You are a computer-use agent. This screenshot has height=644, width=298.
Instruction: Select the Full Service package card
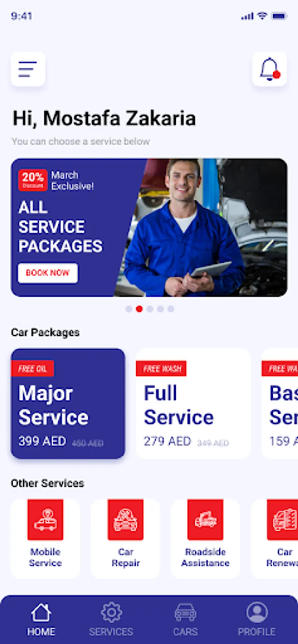point(193,403)
